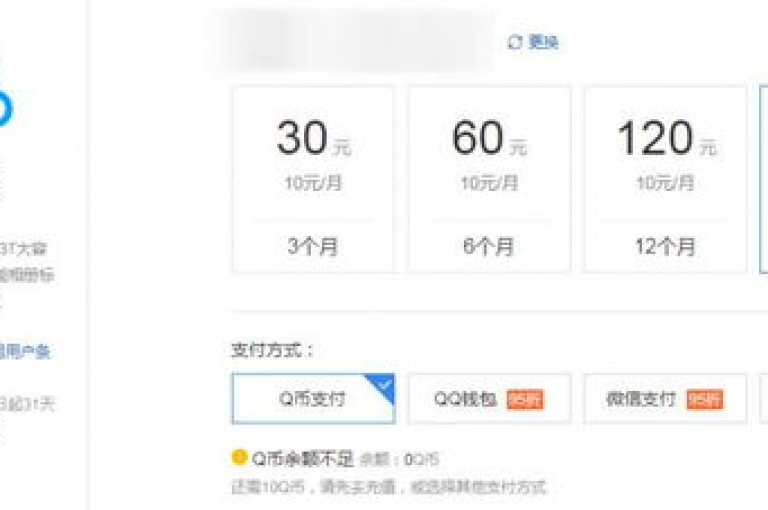Viewport: 768px width, 510px height.
Task: Select the 120元 12个月 plan card
Action: [665, 179]
